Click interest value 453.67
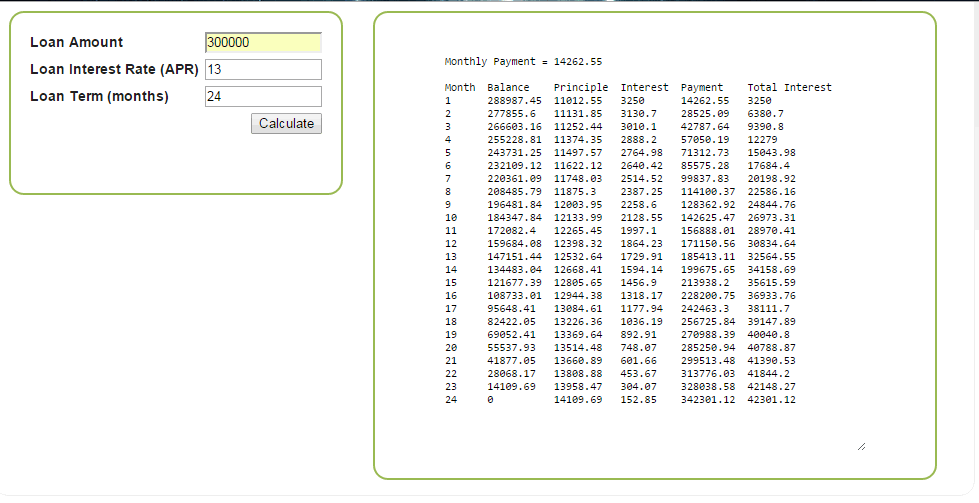 click(639, 374)
